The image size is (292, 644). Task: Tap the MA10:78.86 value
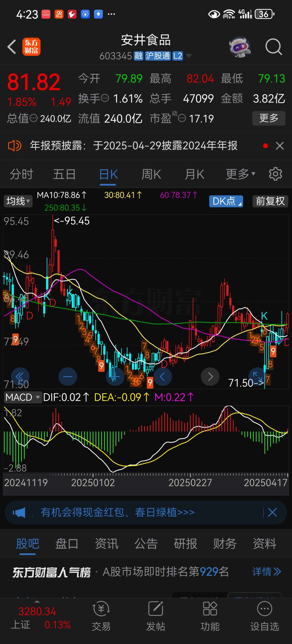pos(62,195)
